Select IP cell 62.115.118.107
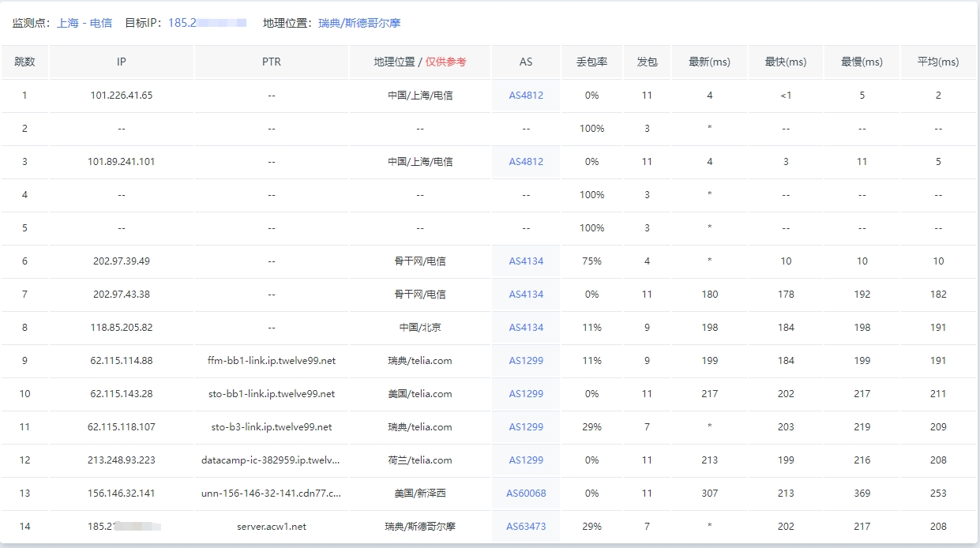This screenshot has height=548, width=980. click(122, 427)
